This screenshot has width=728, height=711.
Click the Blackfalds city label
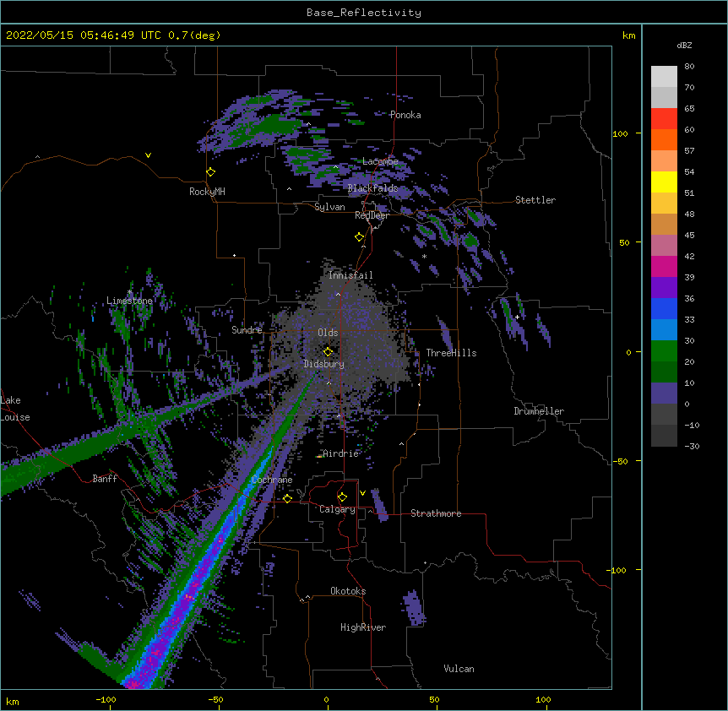pyautogui.click(x=372, y=188)
